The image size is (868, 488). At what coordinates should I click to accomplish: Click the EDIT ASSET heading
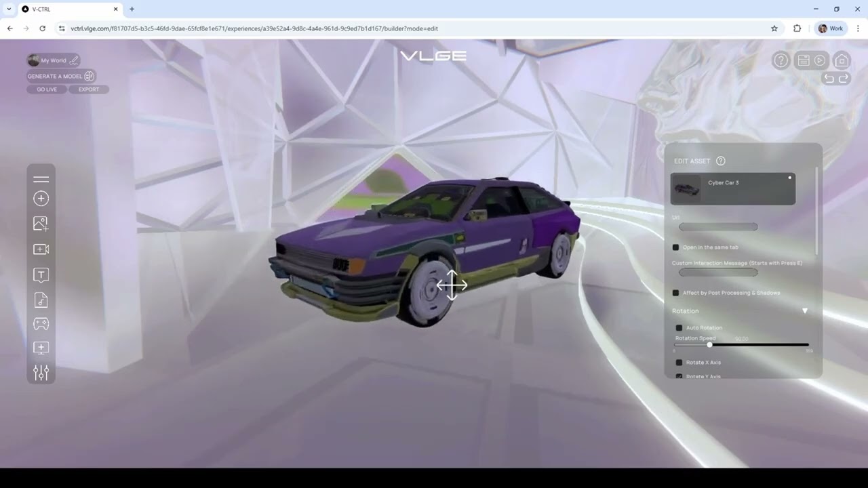pos(692,161)
